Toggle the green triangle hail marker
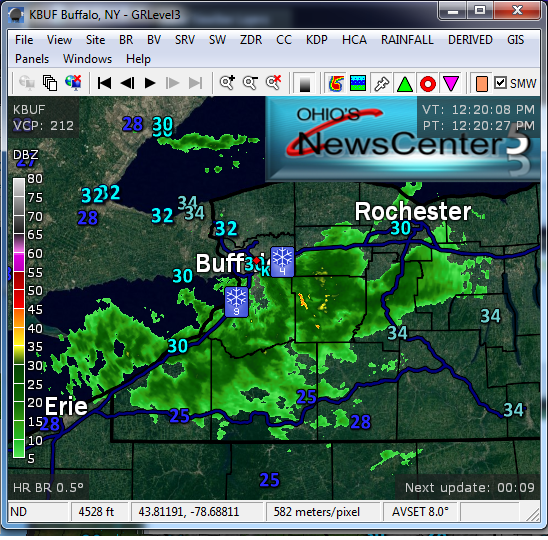 405,84
